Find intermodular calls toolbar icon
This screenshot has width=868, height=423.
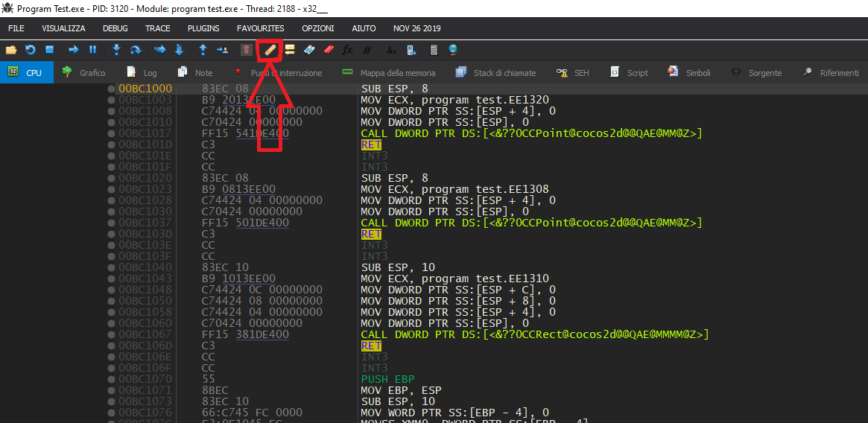411,50
